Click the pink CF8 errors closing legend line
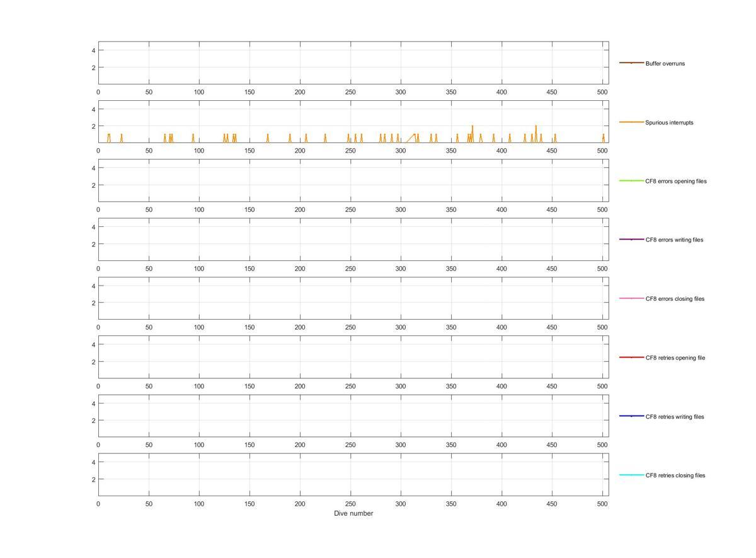The width and height of the screenshot is (756, 558). coord(631,298)
